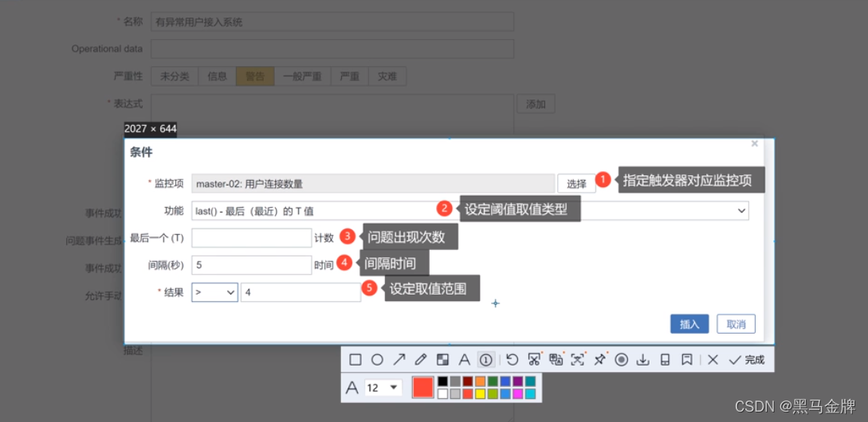Pick the yellow color swatch
The image size is (868, 422).
click(480, 394)
